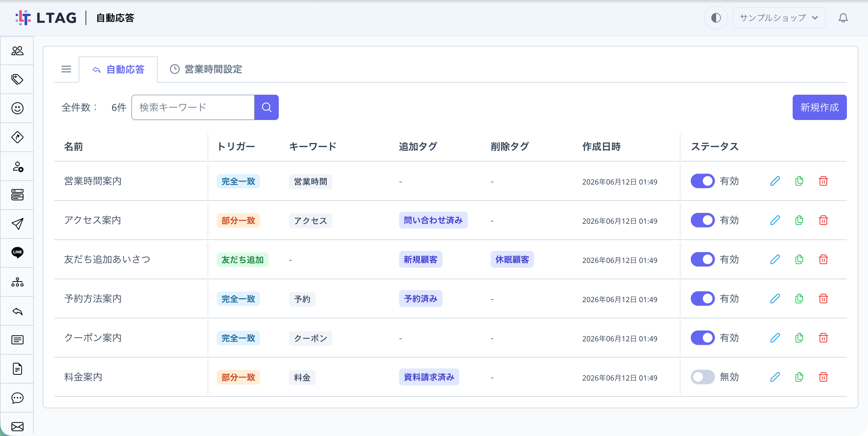The image size is (868, 436).
Task: Open the tags icon in sidebar
Action: pyautogui.click(x=17, y=80)
